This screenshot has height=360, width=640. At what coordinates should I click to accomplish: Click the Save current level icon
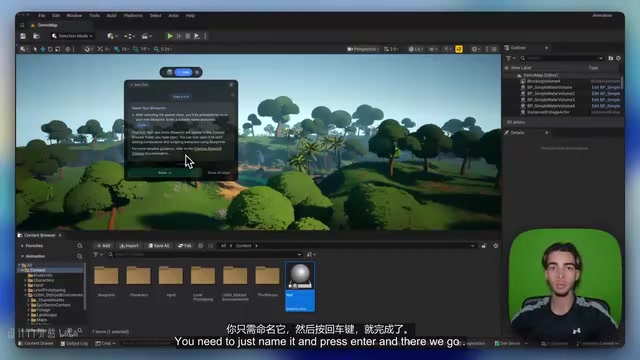23,36
